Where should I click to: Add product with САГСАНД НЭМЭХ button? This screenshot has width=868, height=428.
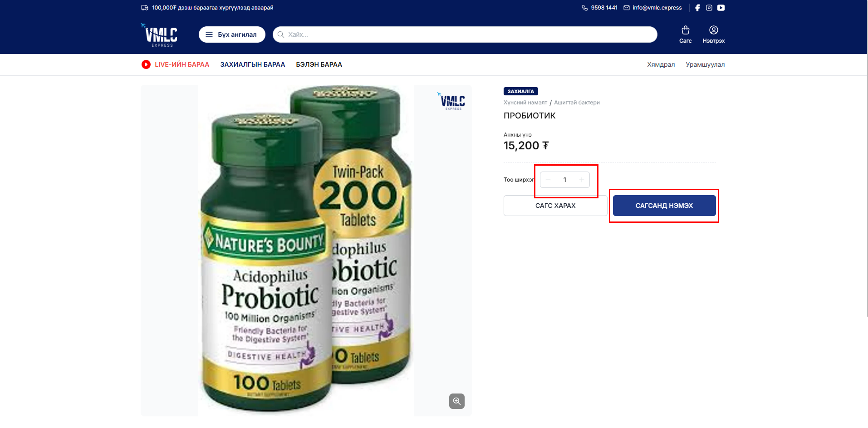[x=664, y=206]
